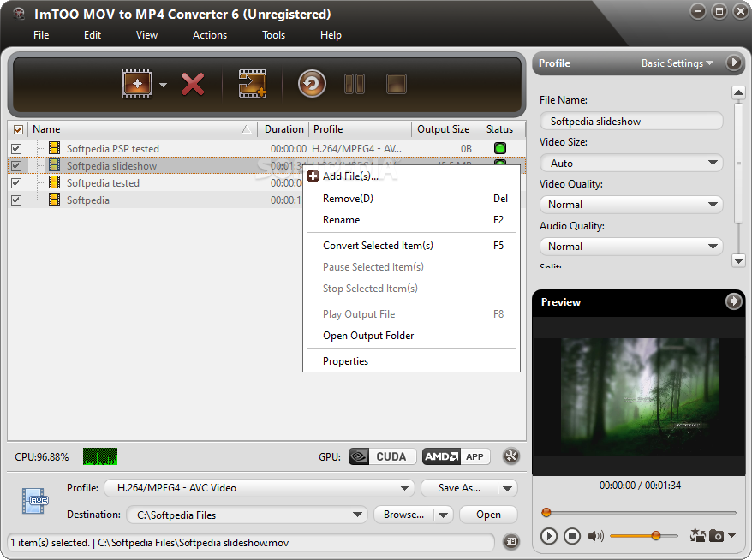
Task: Choose Open Output Folder in the context menu
Action: (411, 336)
